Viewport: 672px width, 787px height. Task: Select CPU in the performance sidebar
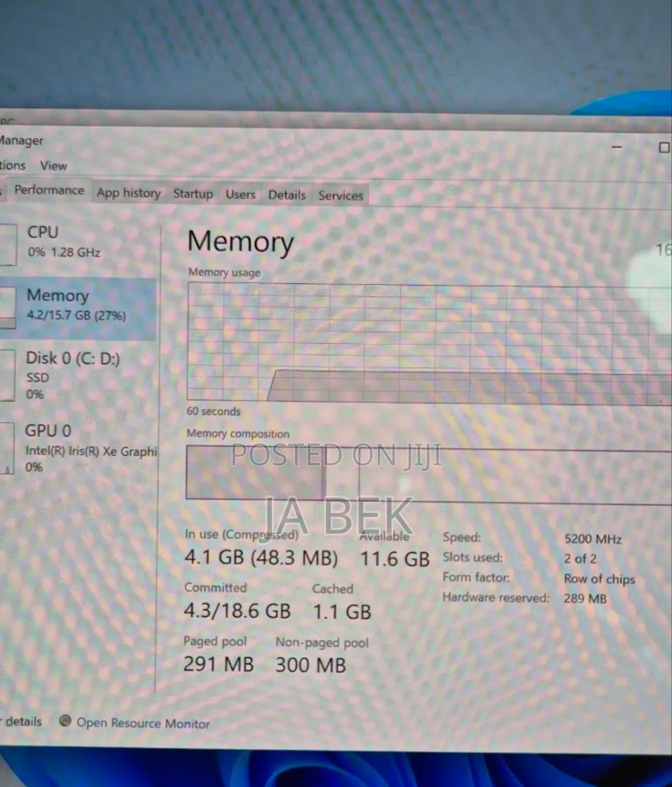coord(64,242)
